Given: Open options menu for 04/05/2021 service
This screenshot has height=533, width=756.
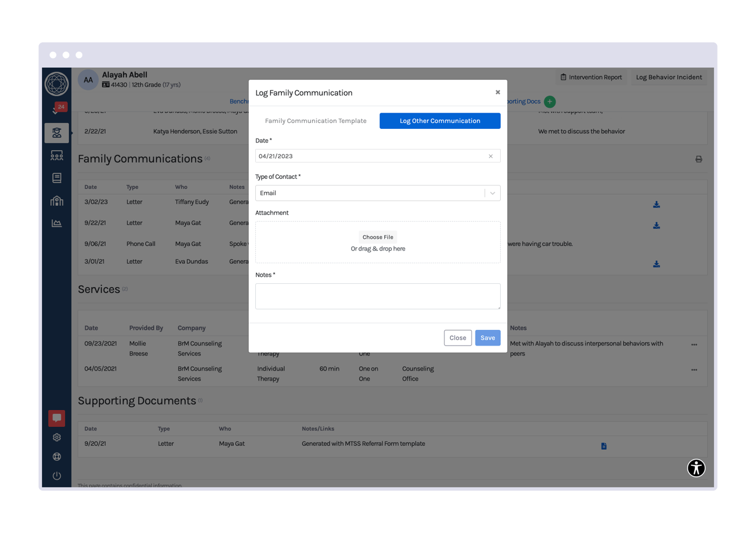Looking at the screenshot, I should 694,369.
